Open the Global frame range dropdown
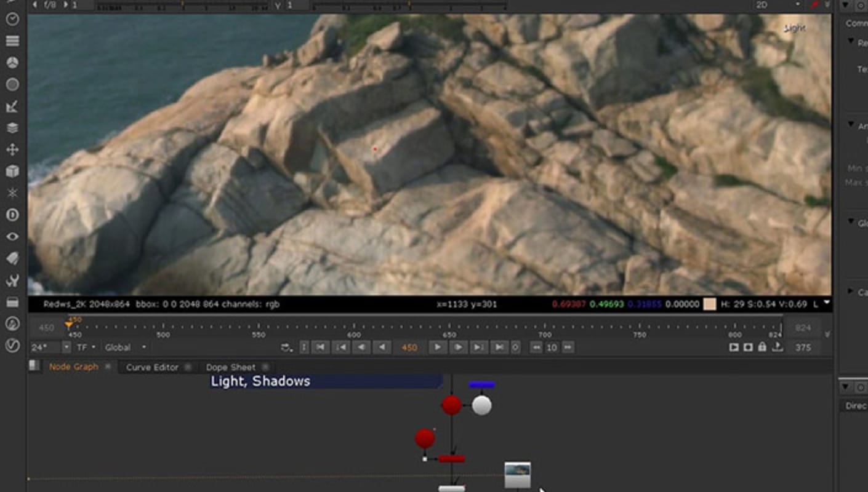Image resolution: width=868 pixels, height=492 pixels. coord(126,347)
